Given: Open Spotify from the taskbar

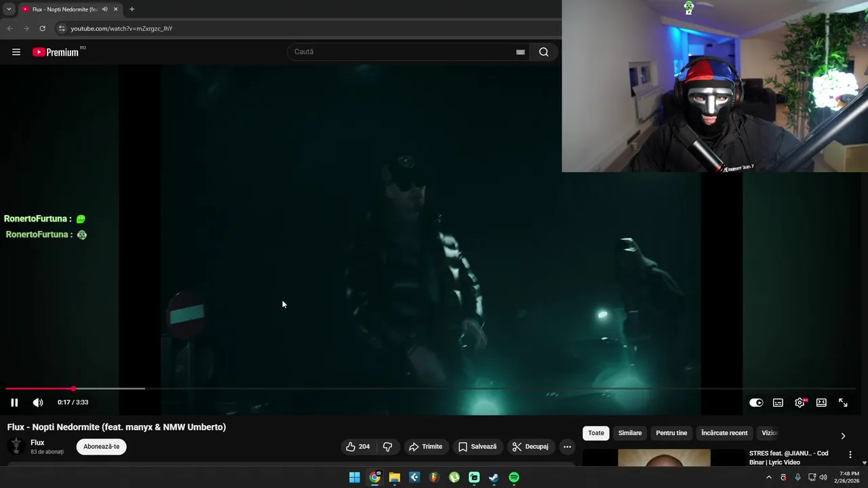Looking at the screenshot, I should click(514, 477).
